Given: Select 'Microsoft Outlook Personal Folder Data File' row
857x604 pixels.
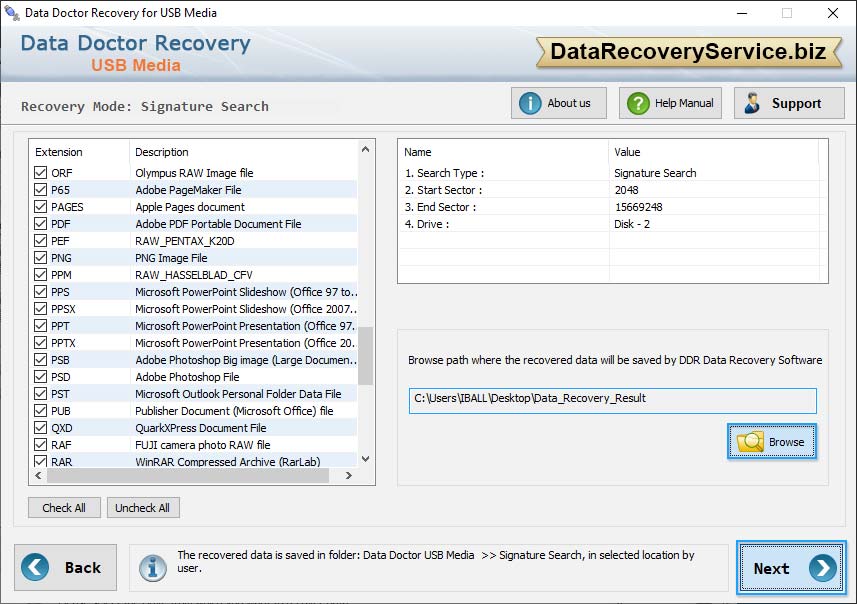Looking at the screenshot, I should click(193, 394).
